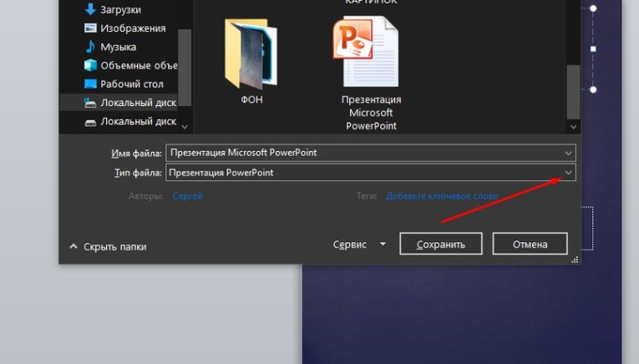The height and width of the screenshot is (364, 639).
Task: Click the navigation pane scrollbar thumb
Action: point(185,68)
